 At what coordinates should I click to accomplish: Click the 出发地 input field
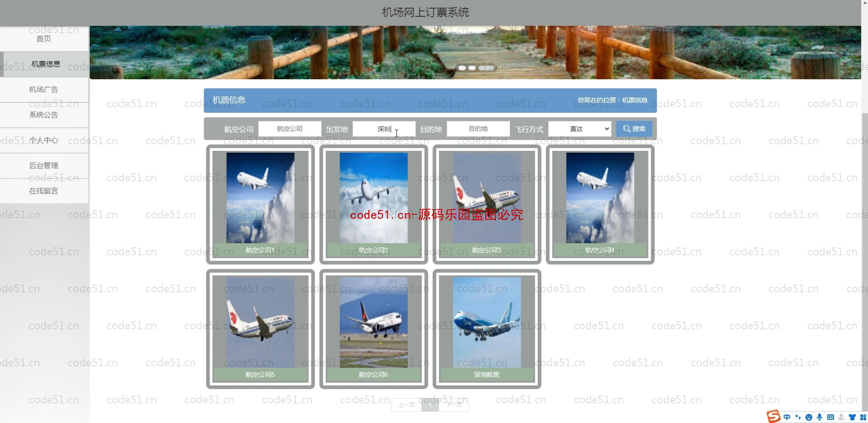click(x=384, y=128)
